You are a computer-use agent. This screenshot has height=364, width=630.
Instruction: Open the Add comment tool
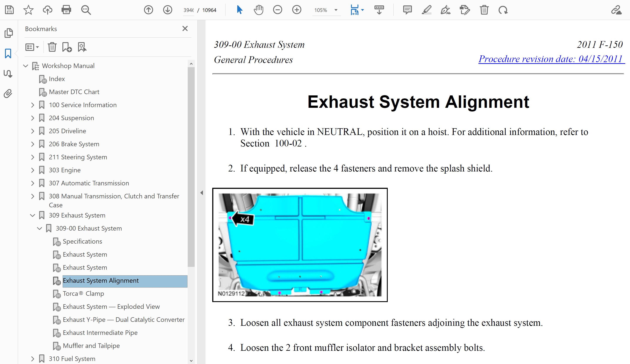click(x=407, y=10)
